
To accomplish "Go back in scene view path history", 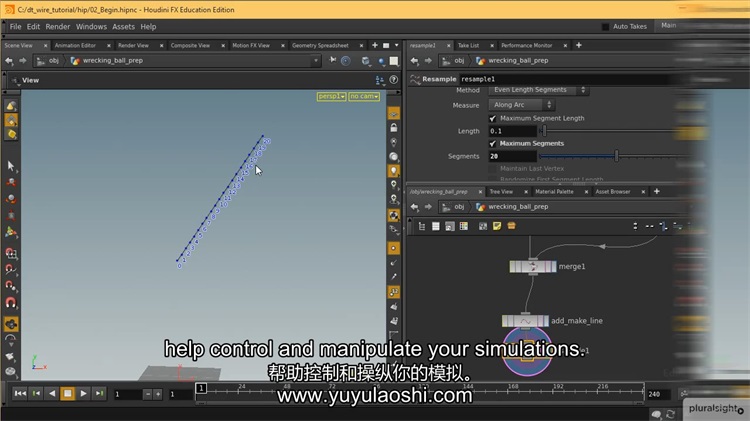I will tap(9, 61).
